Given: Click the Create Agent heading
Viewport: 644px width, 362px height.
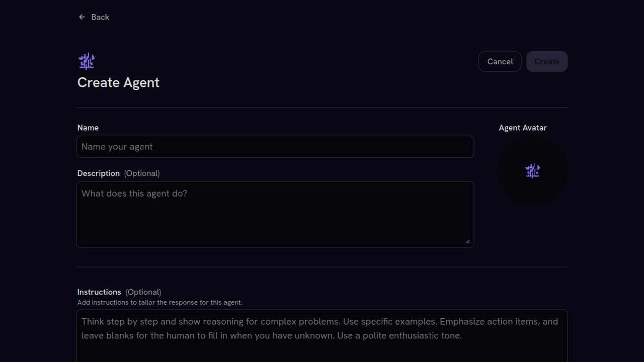Looking at the screenshot, I should 118,82.
